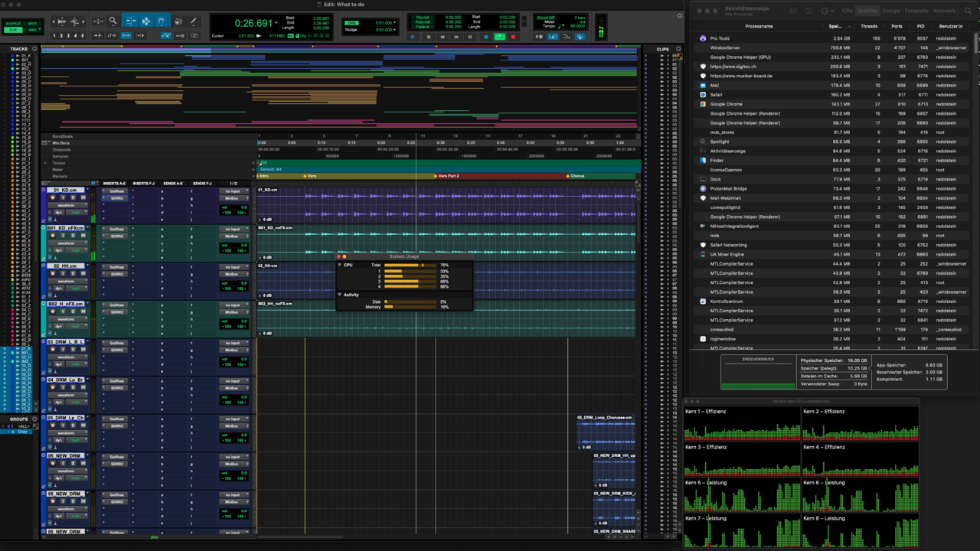Click the Stop button in transport

(x=485, y=37)
